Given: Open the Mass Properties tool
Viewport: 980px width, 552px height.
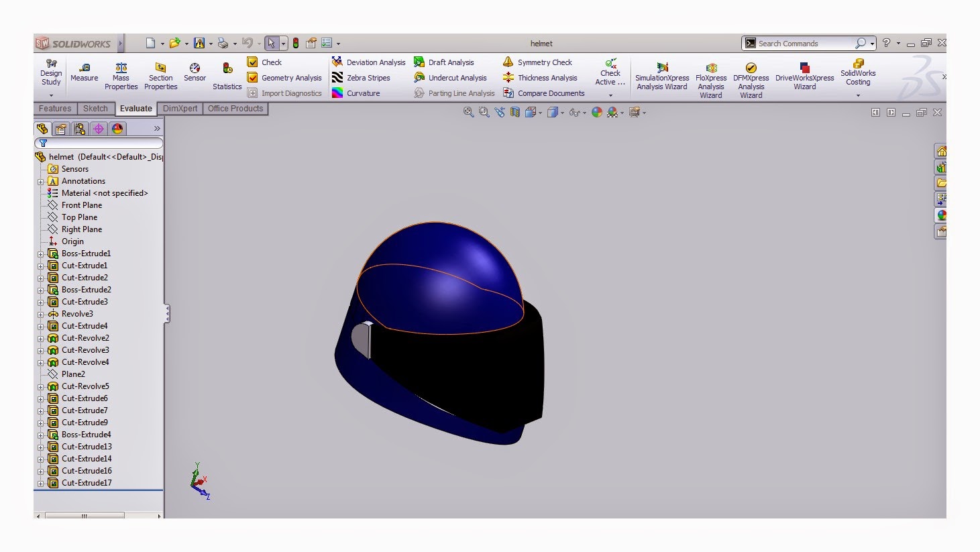Looking at the screenshot, I should pyautogui.click(x=121, y=72).
